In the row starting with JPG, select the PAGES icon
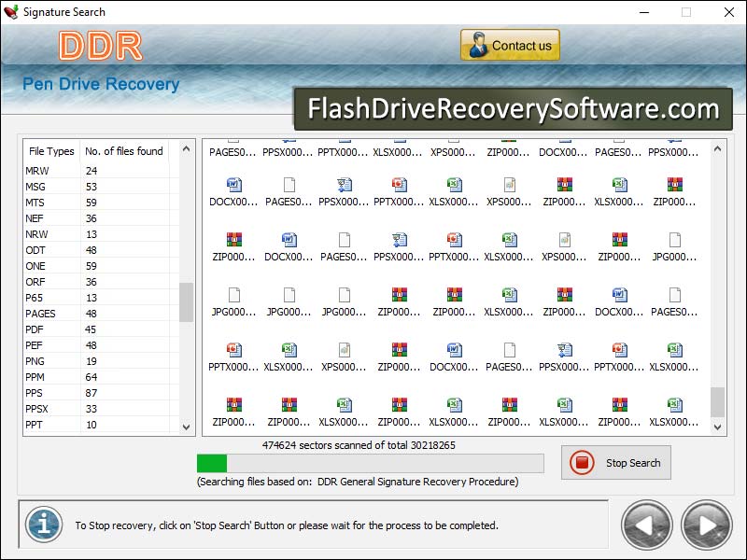Viewport: 747px width, 560px height. coord(674,295)
